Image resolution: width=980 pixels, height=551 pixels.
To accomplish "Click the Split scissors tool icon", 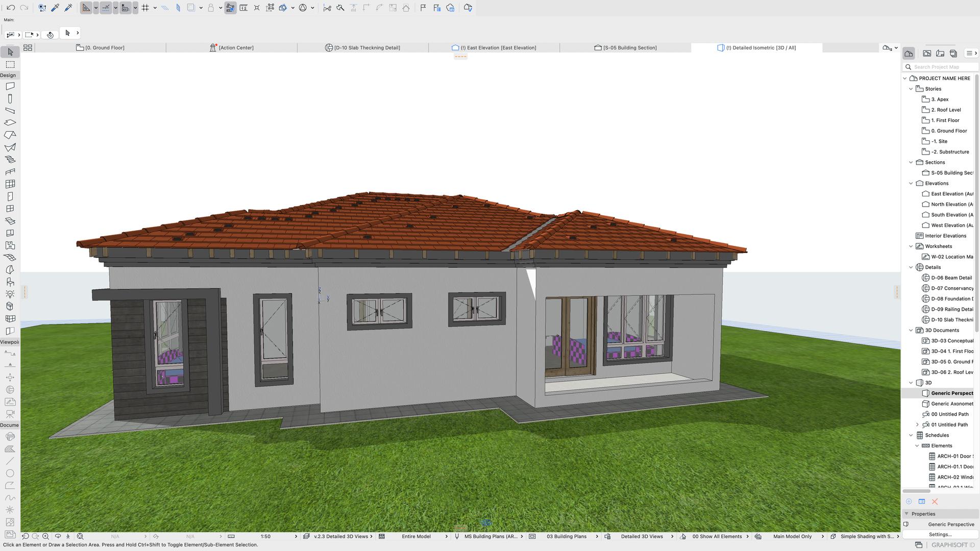I will click(327, 8).
